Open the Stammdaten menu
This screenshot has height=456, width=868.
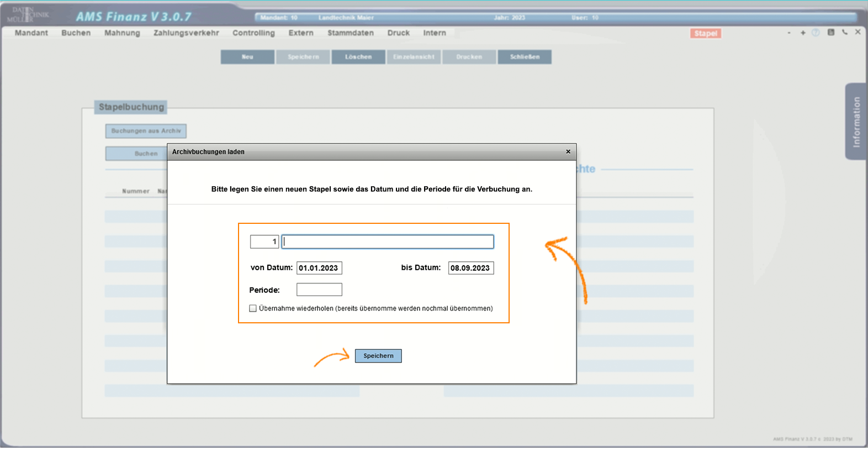coord(350,33)
